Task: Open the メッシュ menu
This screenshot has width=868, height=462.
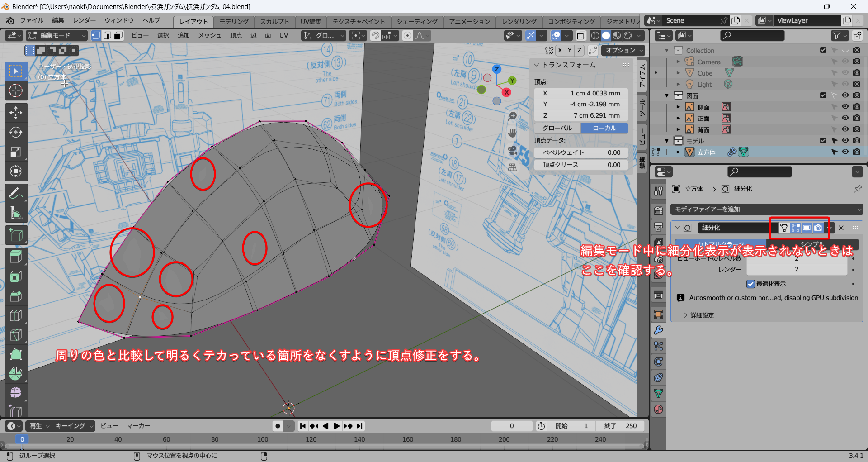Action: (209, 36)
